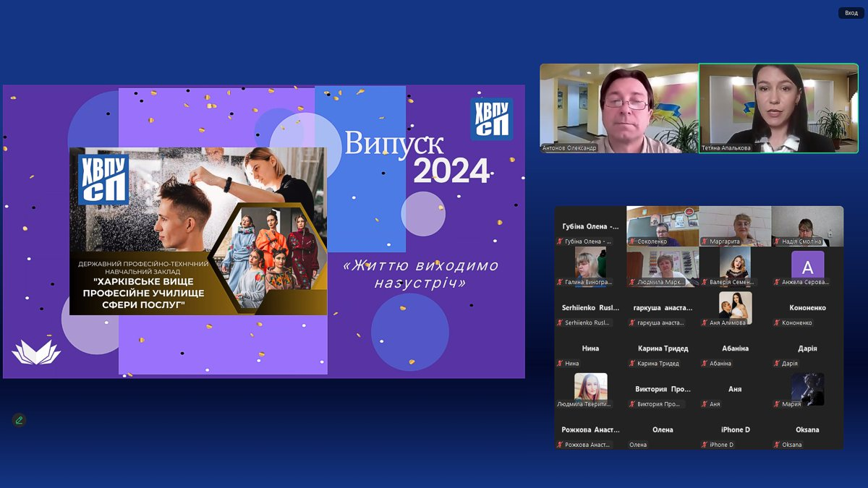Click the large Абаніна name
The image size is (868, 488).
click(735, 348)
